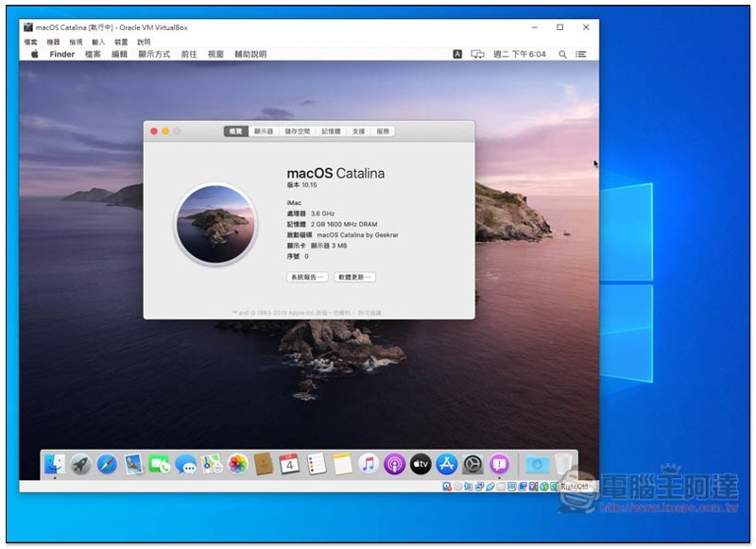Open System Preferences gear in dock
This screenshot has height=549, width=756.
(x=473, y=464)
